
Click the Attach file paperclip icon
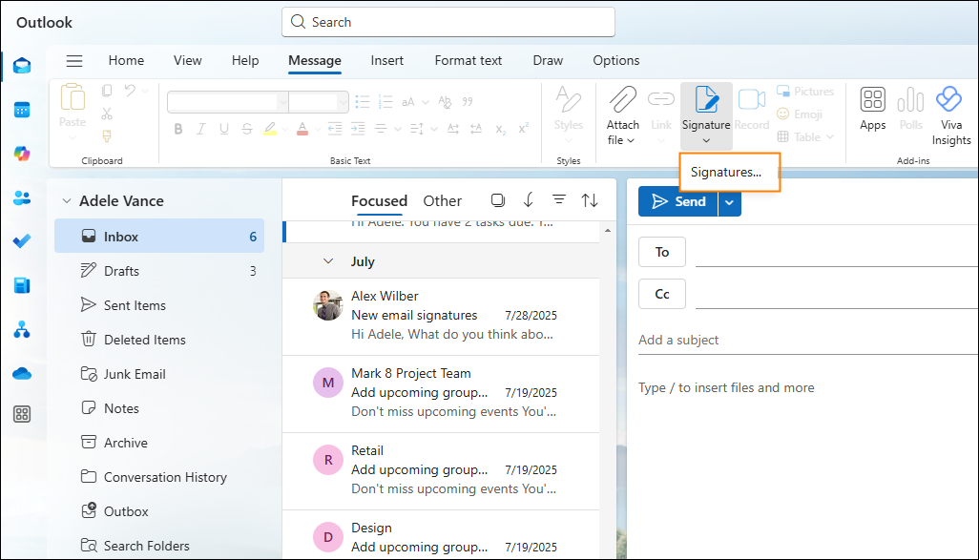(x=622, y=100)
